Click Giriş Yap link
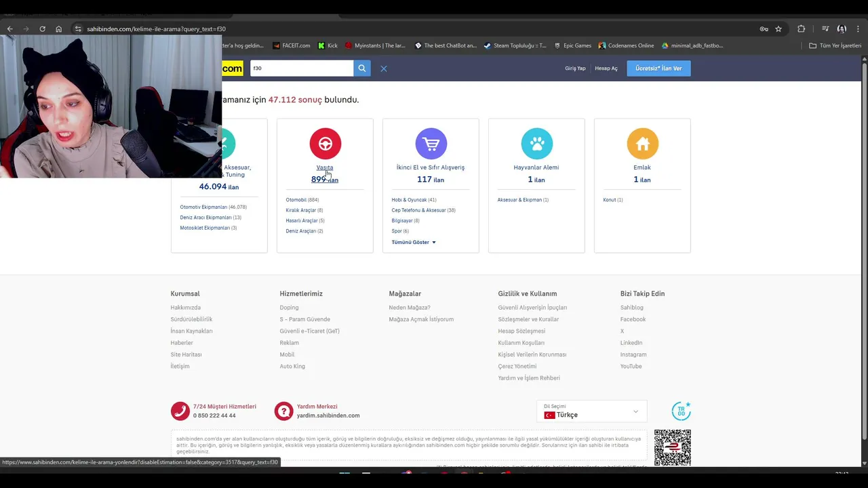This screenshot has height=488, width=868. tap(575, 68)
